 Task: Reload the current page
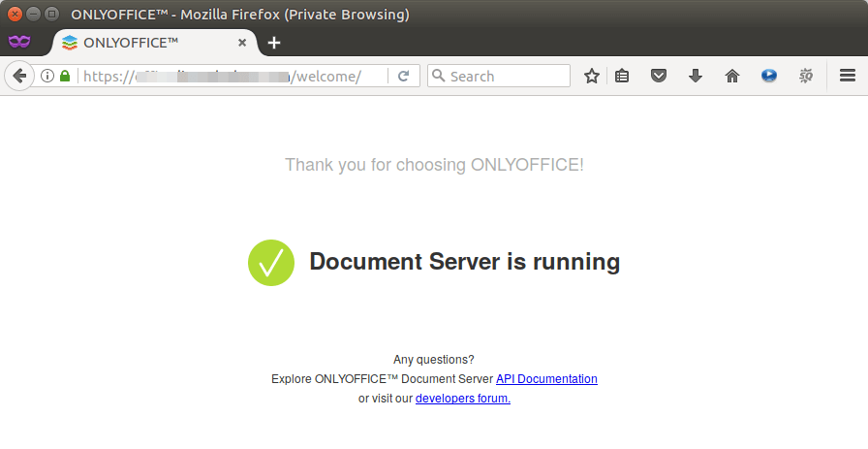tap(404, 76)
